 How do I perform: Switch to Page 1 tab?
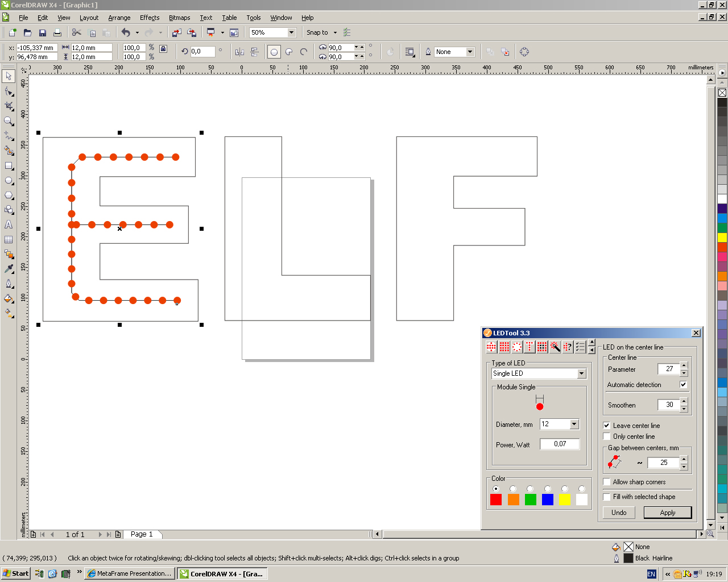point(142,534)
